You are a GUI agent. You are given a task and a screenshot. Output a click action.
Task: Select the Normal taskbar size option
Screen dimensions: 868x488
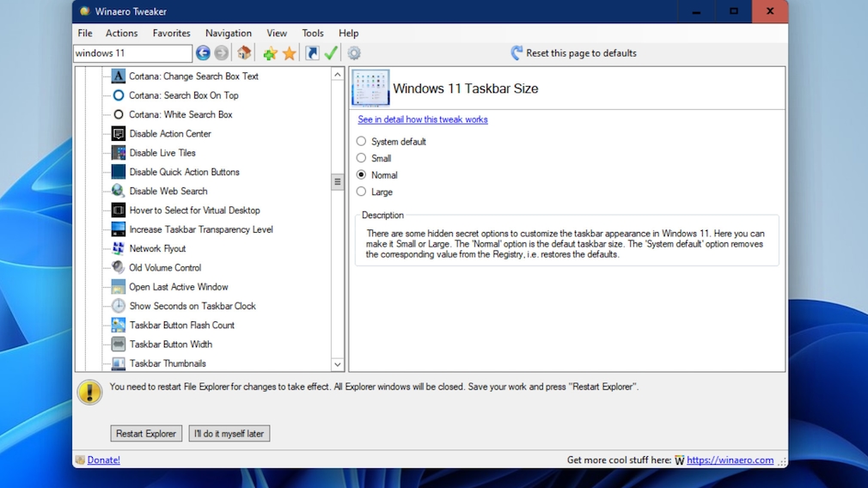point(361,174)
